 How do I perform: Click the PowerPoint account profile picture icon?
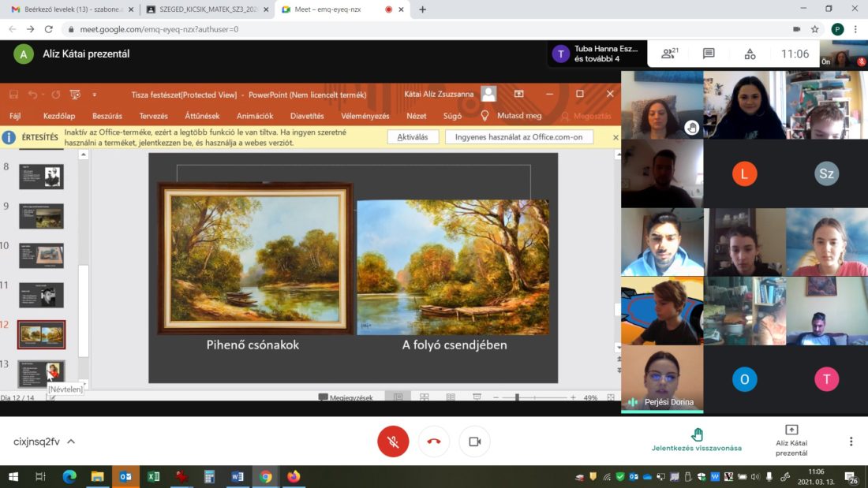tap(488, 94)
